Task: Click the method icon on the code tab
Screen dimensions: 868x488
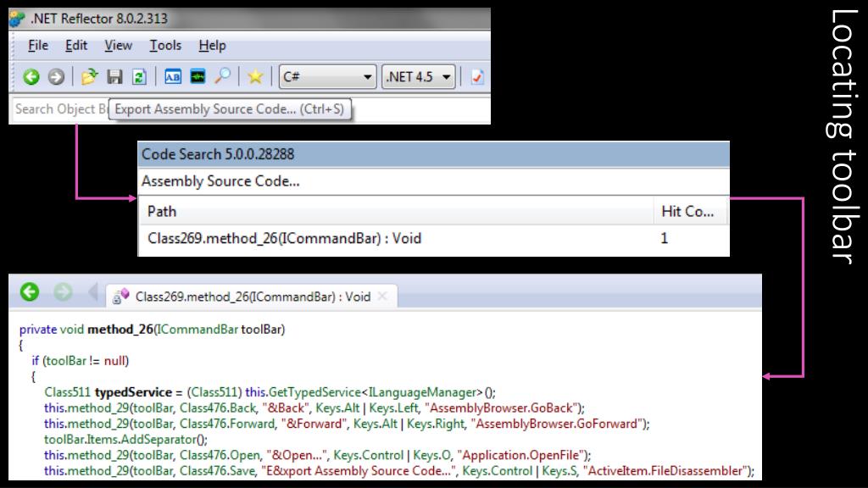Action: [x=120, y=297]
